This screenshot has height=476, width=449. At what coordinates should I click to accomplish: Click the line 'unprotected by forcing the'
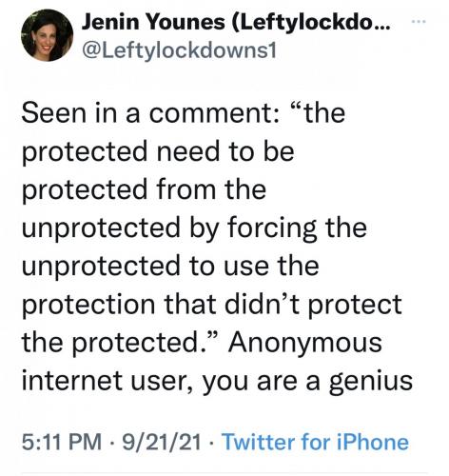[x=194, y=229]
